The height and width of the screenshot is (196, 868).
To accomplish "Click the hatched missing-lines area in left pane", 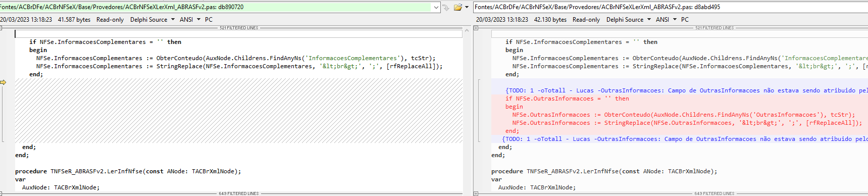I will coord(238,111).
